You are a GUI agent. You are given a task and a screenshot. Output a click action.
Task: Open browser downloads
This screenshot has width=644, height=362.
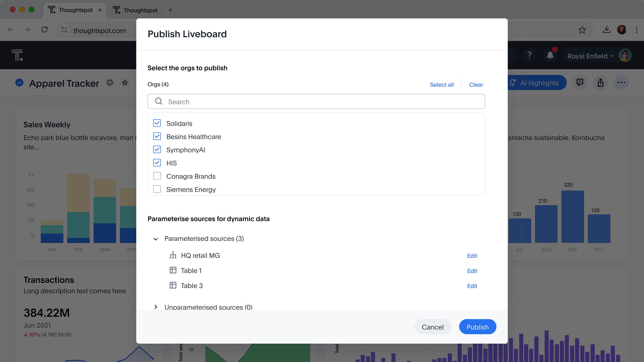coord(607,30)
